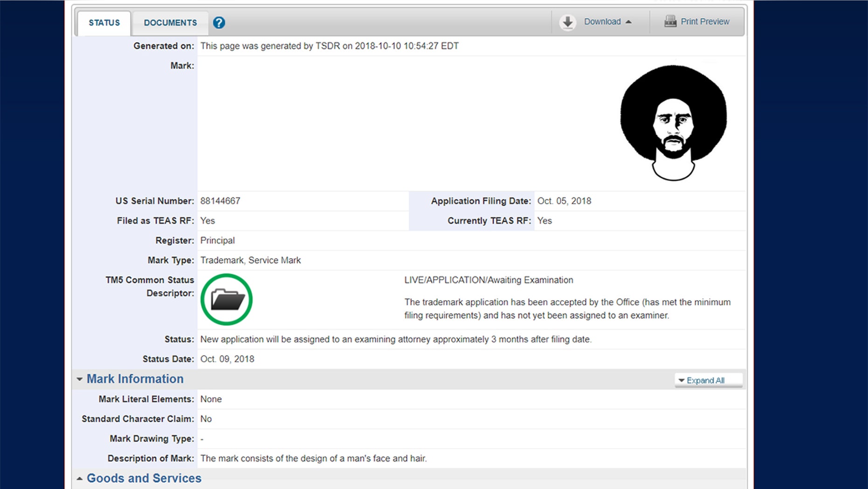This screenshot has height=489, width=868.
Task: Click the Status line about examining attorney
Action: click(396, 339)
